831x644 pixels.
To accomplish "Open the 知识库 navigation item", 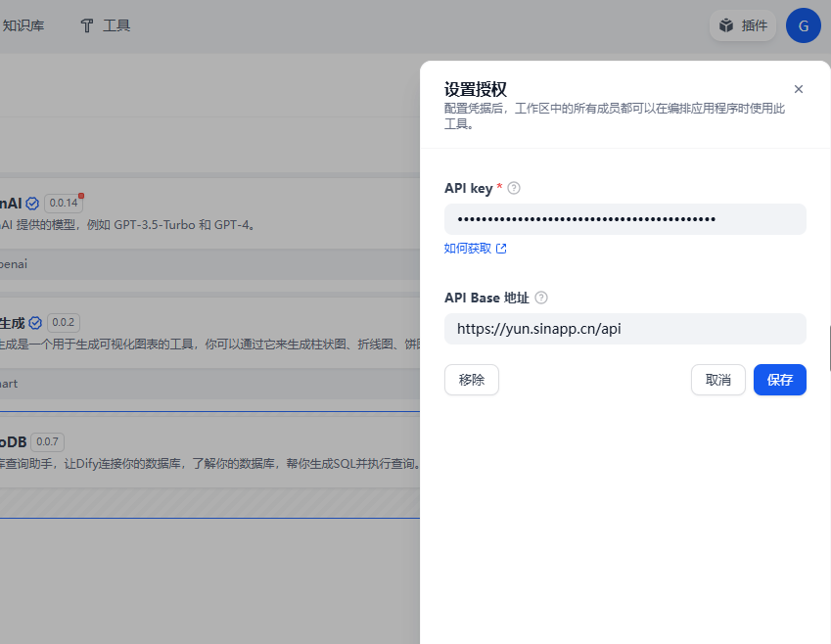I will [23, 25].
